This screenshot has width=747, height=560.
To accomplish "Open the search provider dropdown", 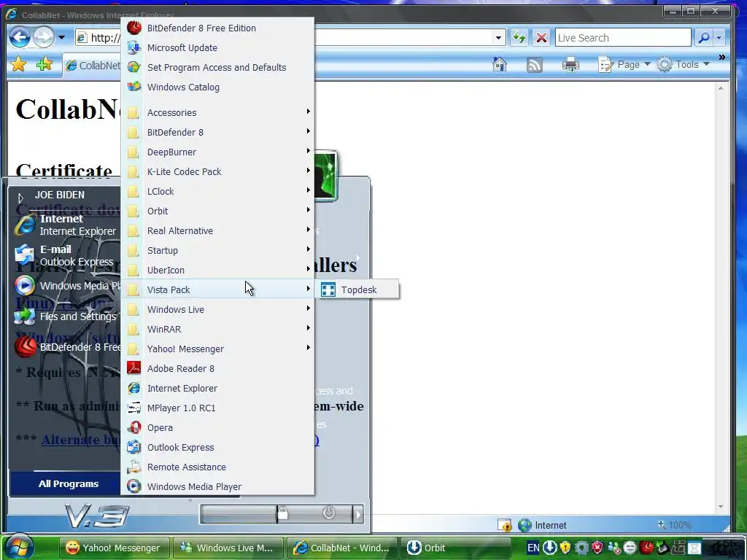I will [x=719, y=38].
